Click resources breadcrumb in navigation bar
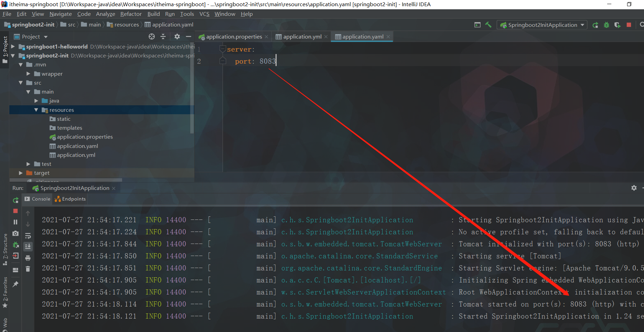Viewport: 644px width, 332px height. pyautogui.click(x=123, y=24)
